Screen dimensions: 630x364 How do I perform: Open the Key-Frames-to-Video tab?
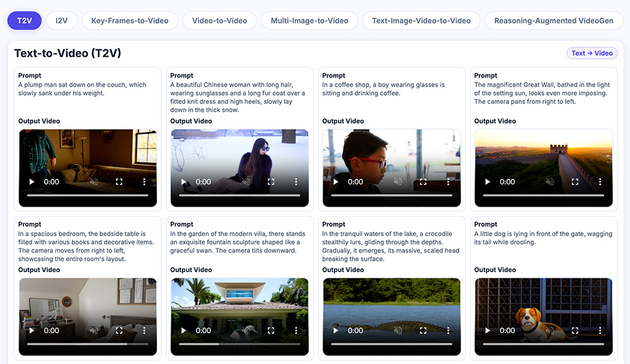(x=130, y=21)
